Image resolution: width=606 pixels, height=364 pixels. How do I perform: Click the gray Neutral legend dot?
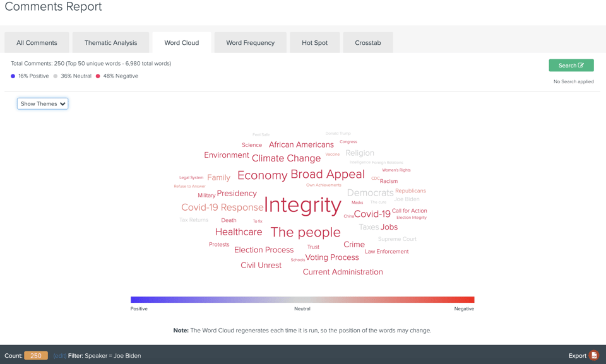point(56,76)
